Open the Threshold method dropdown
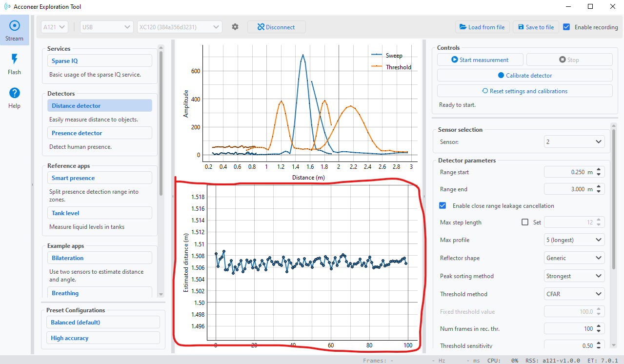Screen dimensions: 624x364 [x=574, y=294]
